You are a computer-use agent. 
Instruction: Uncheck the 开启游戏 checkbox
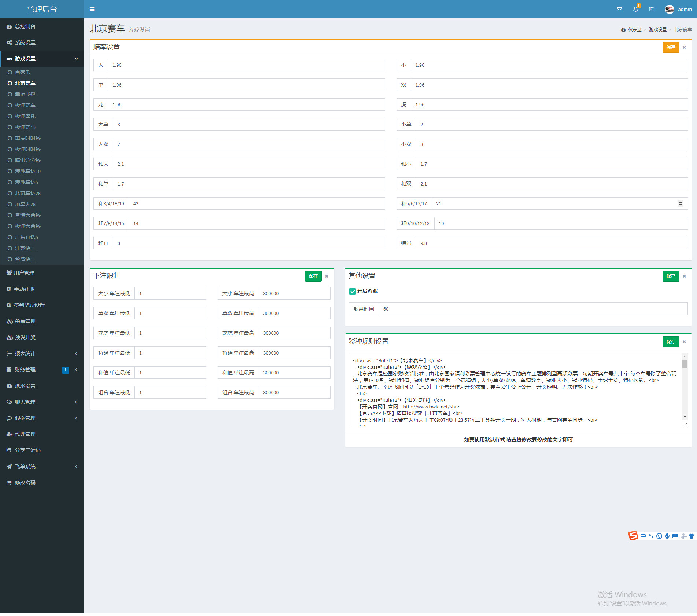[353, 291]
